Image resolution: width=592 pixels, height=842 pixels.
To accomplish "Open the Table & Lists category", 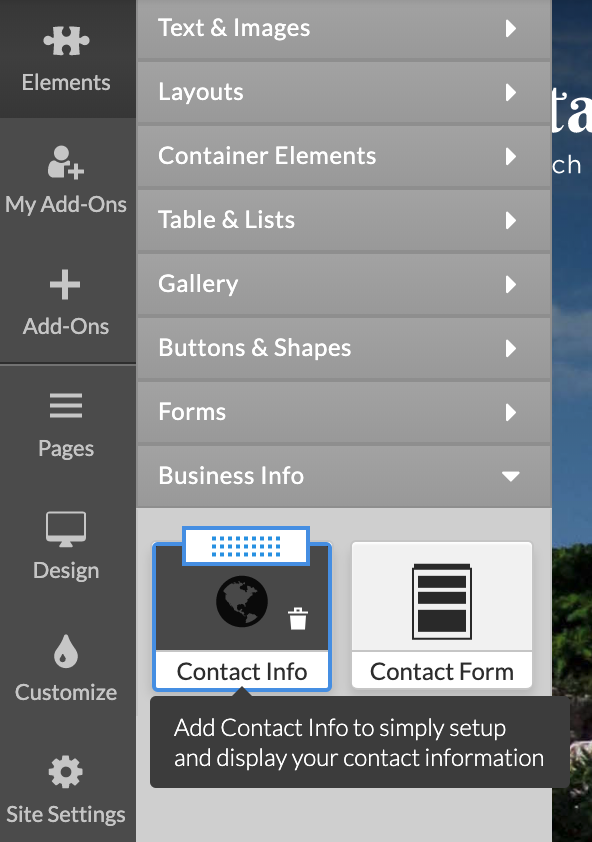I will 344,220.
